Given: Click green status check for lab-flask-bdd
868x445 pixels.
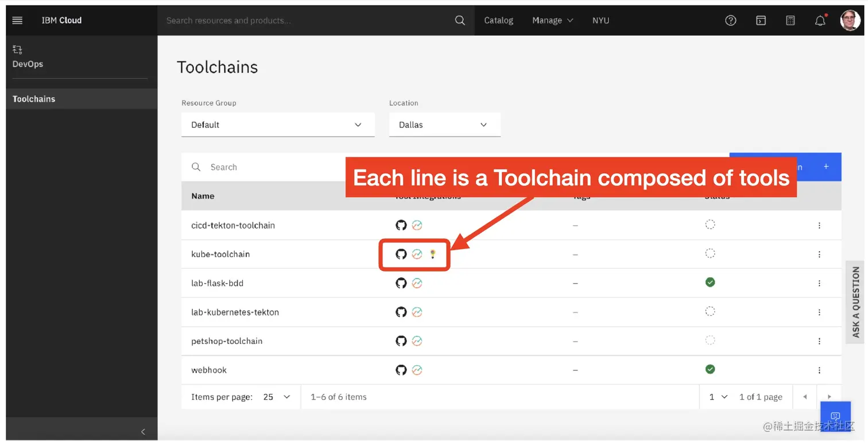Looking at the screenshot, I should (710, 282).
